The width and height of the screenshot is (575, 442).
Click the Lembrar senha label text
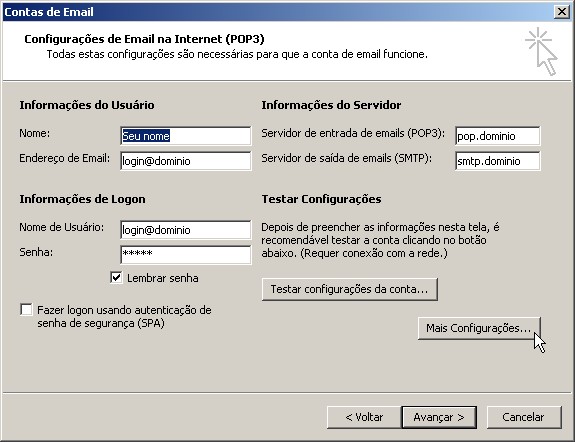[163, 278]
